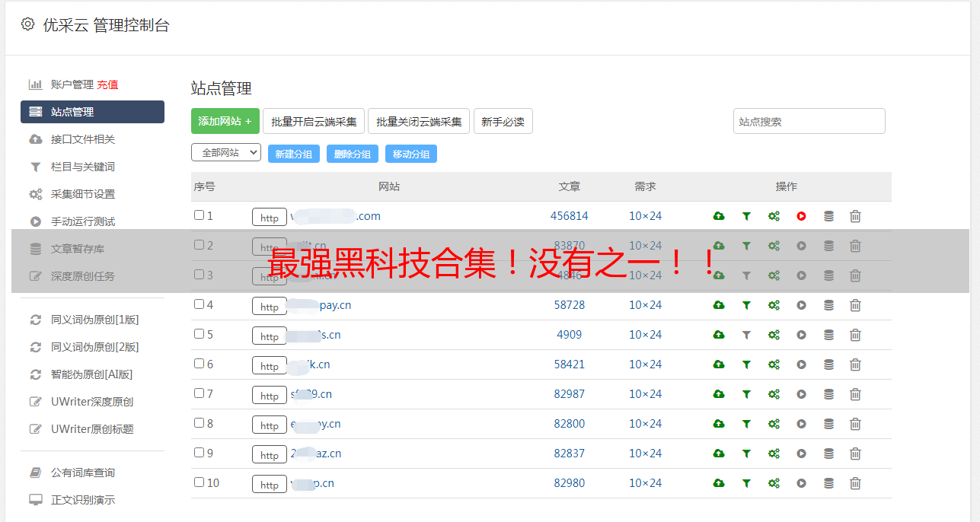Open gears settings icon in row 5
The height and width of the screenshot is (522, 980).
774,335
